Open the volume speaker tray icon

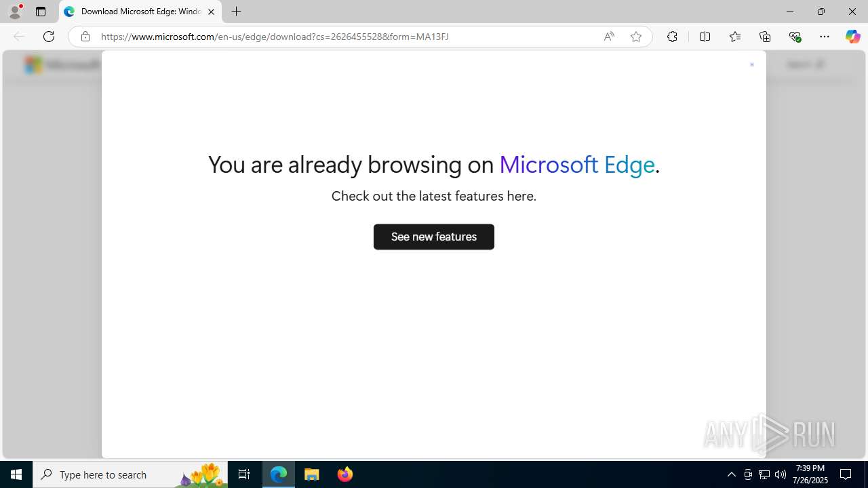point(781,474)
